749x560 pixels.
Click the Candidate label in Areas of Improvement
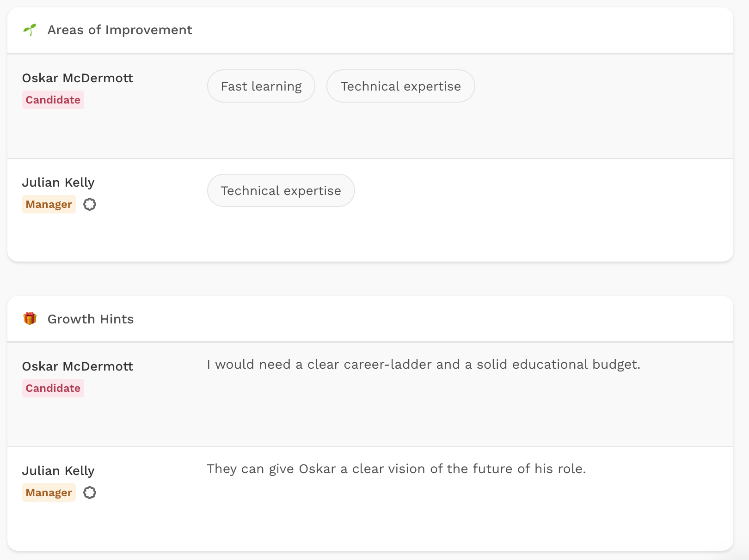pos(53,100)
